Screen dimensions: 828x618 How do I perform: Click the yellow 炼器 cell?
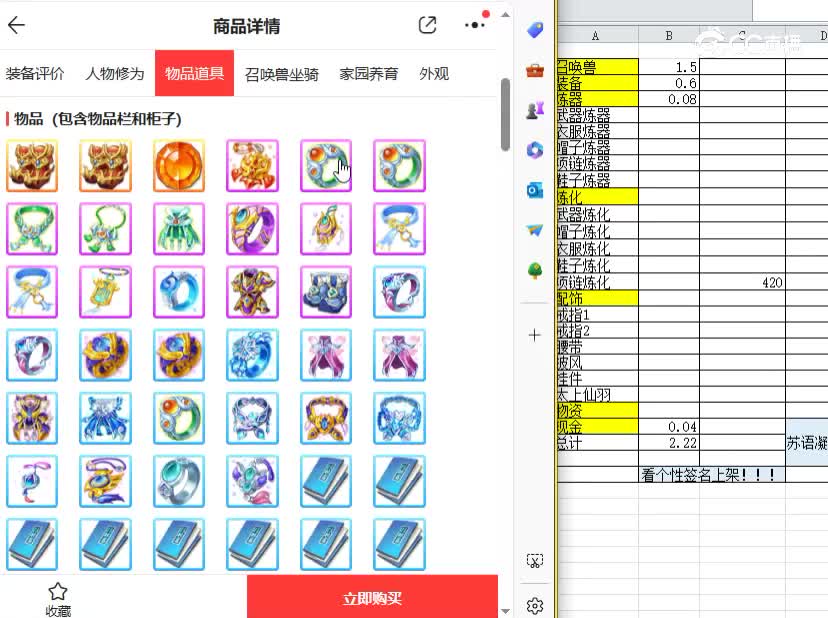[598, 99]
